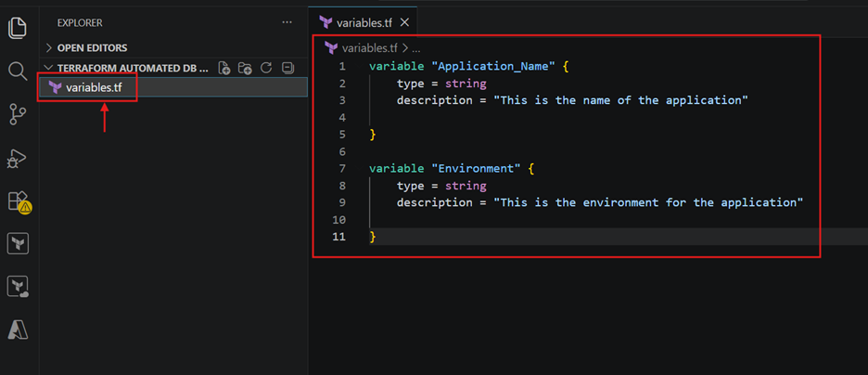Click the closing brace on line 11
Viewport: 868px width, 375px height.
tap(373, 237)
